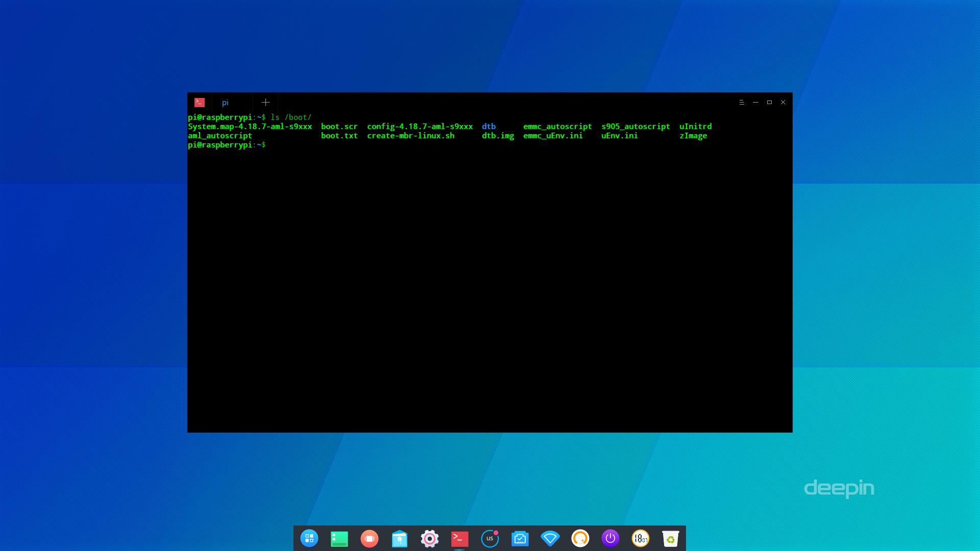
Task: Minimize the terminal window
Action: tap(755, 102)
